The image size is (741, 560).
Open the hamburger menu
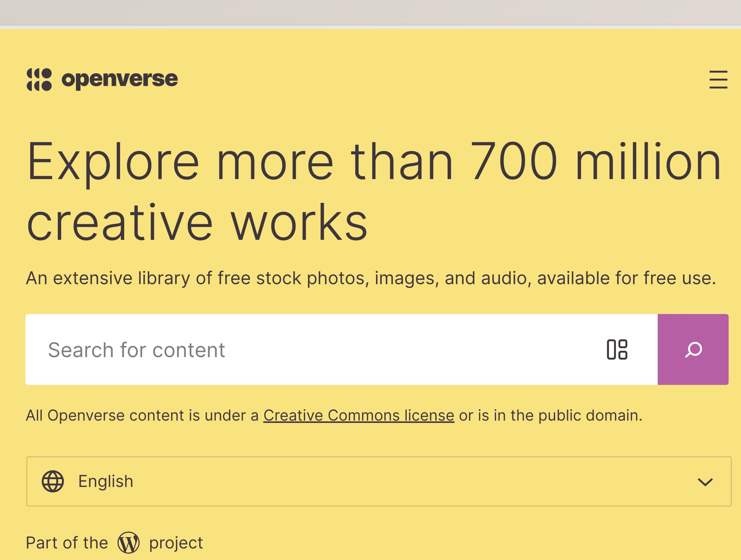point(718,80)
